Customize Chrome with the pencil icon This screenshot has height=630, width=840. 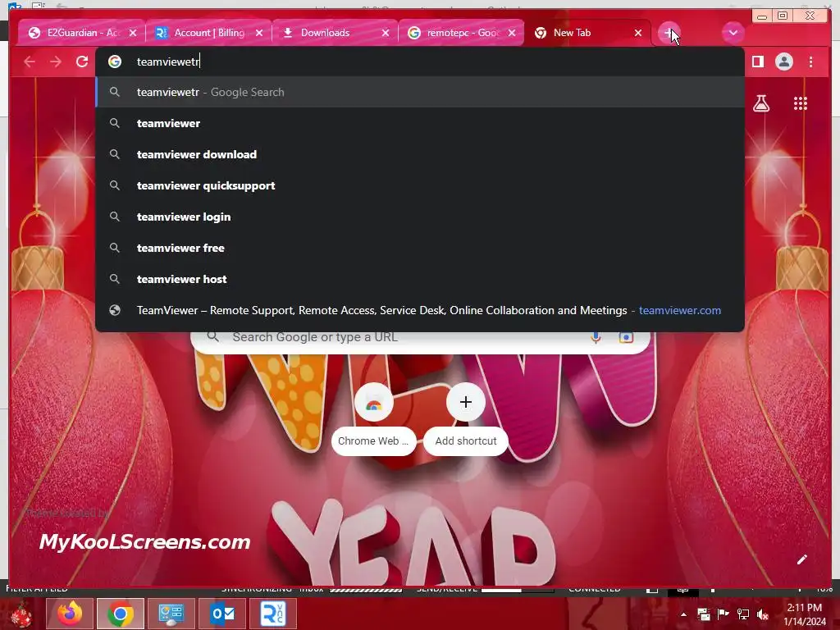[x=802, y=559]
